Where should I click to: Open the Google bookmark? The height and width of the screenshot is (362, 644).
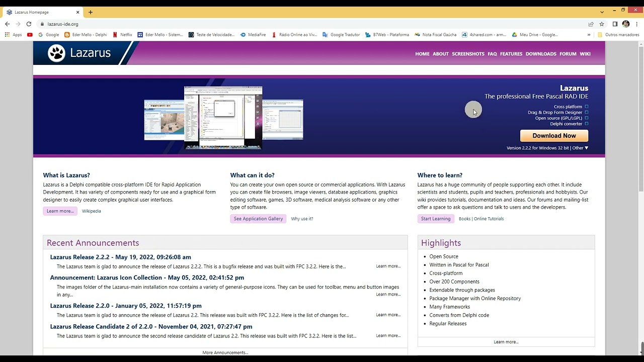(49, 35)
